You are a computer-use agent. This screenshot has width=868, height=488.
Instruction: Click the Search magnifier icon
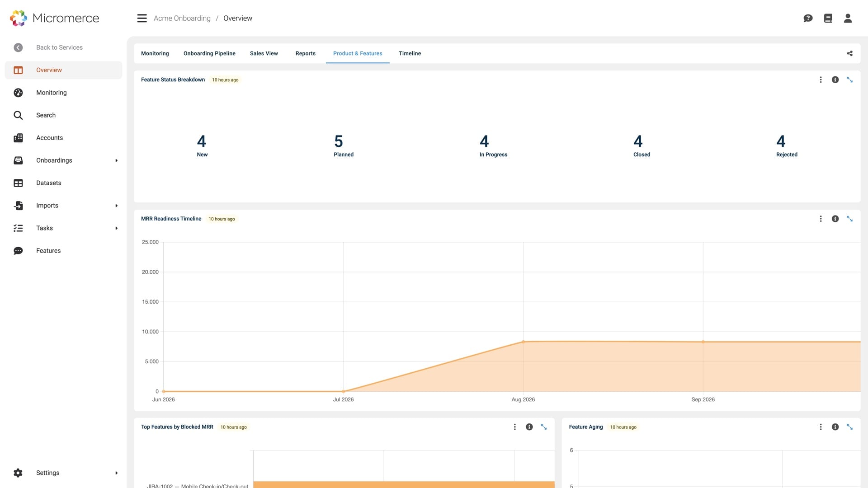(18, 115)
